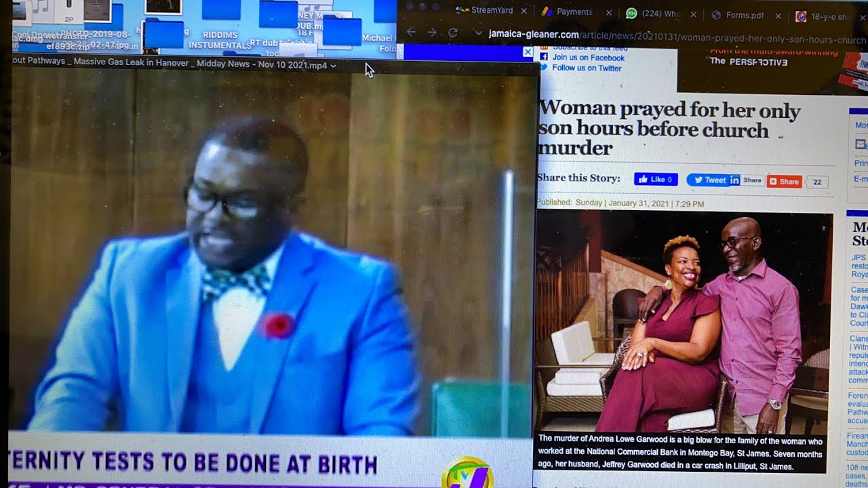Screen dimensions: 868x488
Task: Click the Twitter bird icon in feed links
Action: click(544, 68)
